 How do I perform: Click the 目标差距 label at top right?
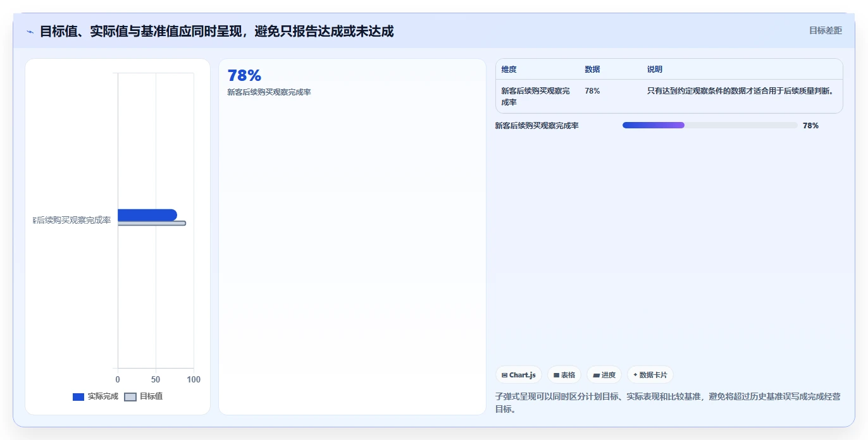pyautogui.click(x=826, y=30)
